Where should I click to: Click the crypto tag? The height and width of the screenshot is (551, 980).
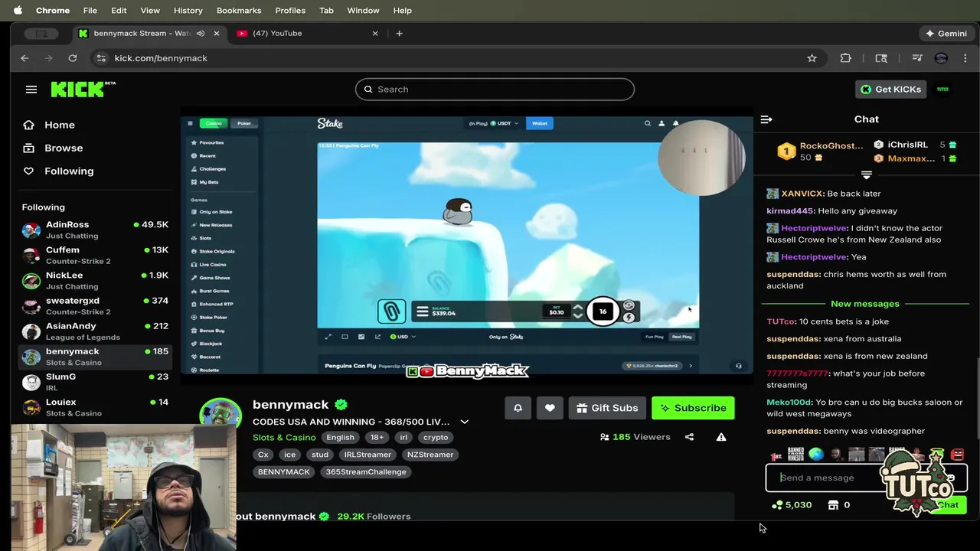tap(436, 437)
